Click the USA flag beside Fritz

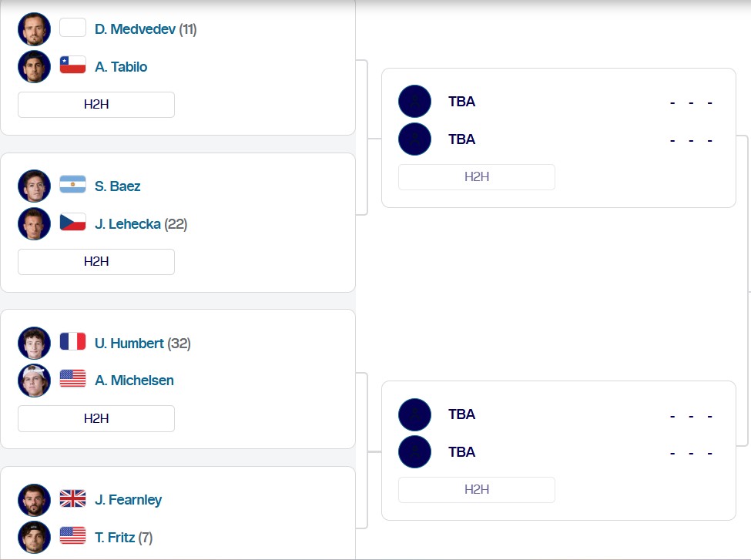72,536
